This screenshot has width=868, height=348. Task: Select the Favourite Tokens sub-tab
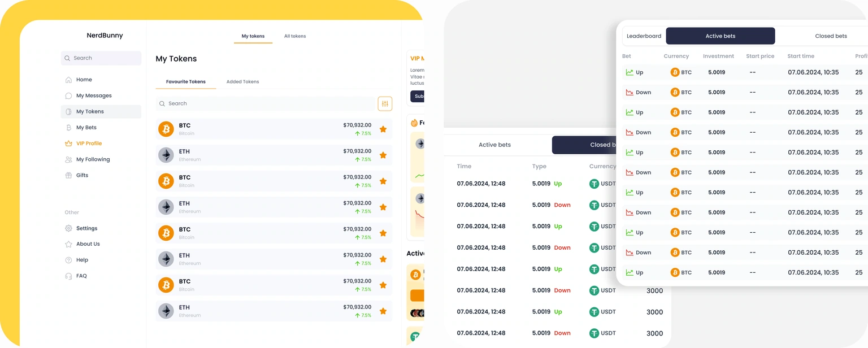click(186, 81)
